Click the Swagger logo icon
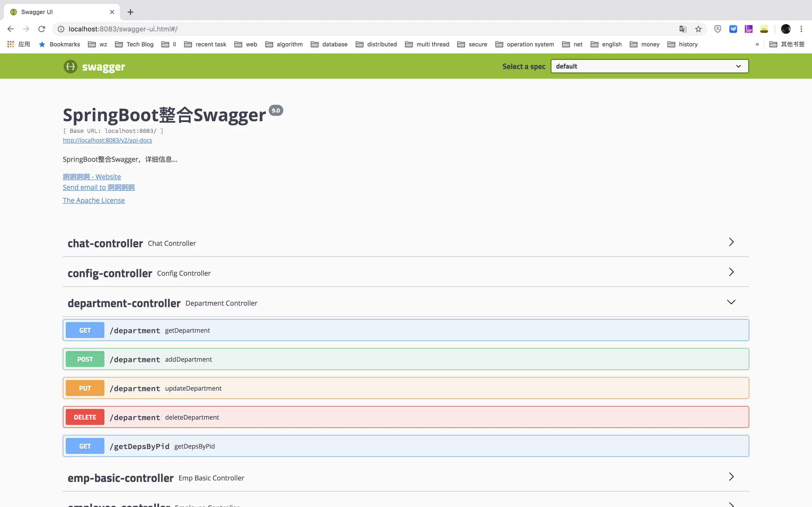The height and width of the screenshot is (507, 812). click(70, 67)
